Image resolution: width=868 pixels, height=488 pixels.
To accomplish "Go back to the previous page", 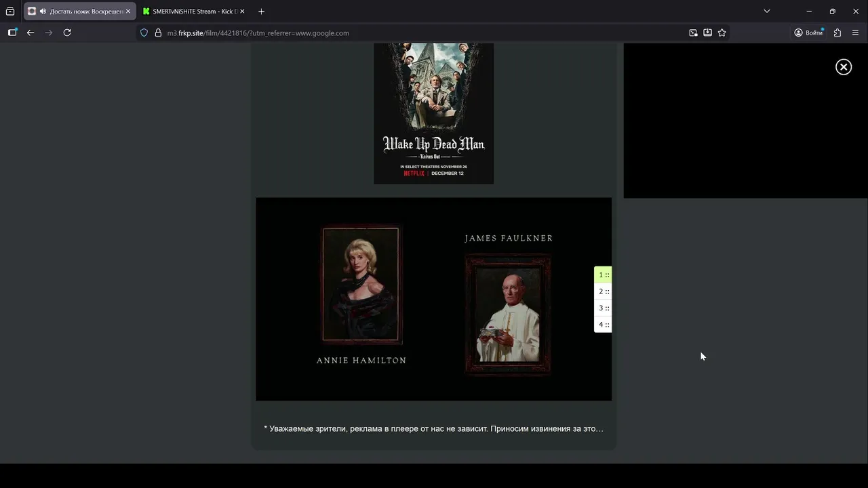I will pyautogui.click(x=31, y=33).
